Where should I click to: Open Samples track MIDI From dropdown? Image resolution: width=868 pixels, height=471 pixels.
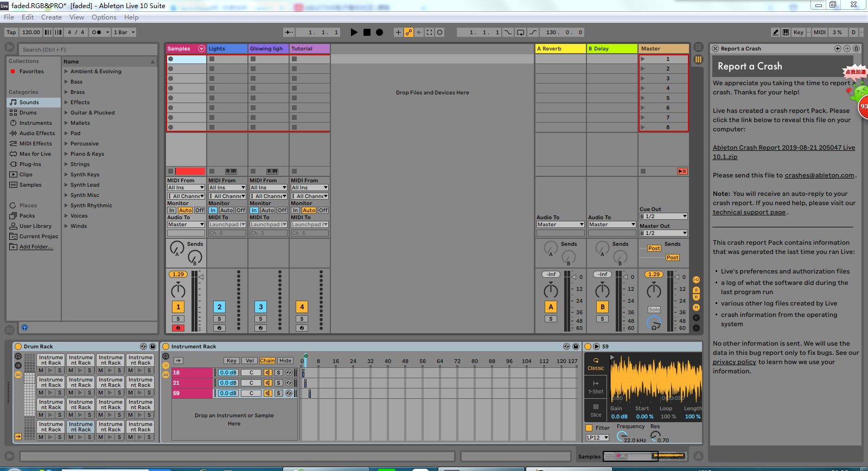click(x=186, y=188)
